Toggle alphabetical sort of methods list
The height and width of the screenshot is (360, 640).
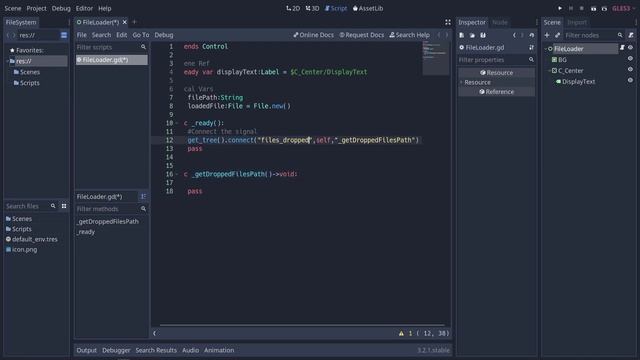pos(143,197)
